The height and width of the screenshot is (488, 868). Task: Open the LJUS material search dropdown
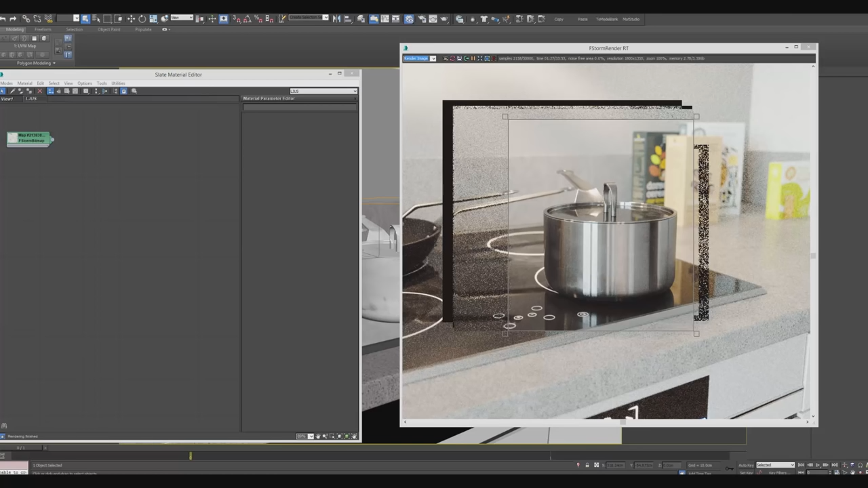354,91
